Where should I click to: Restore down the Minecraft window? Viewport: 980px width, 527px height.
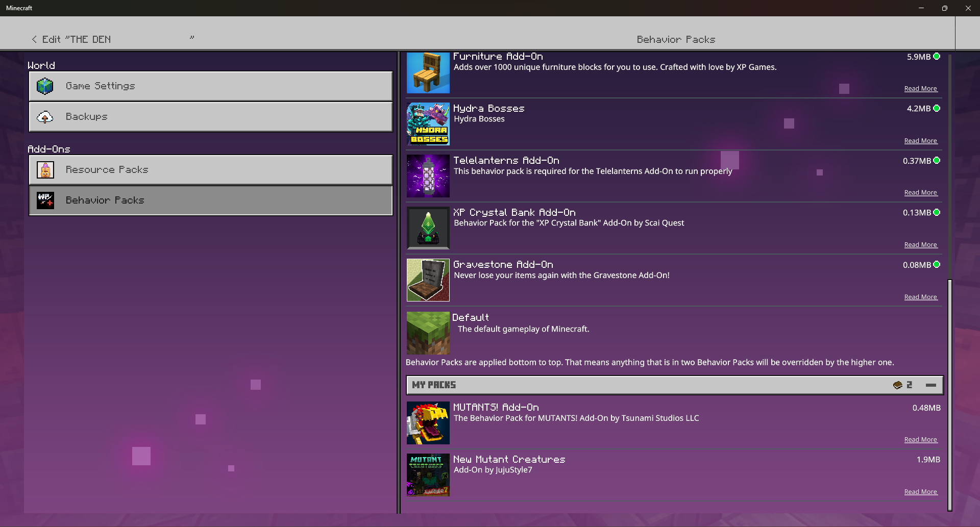click(945, 8)
